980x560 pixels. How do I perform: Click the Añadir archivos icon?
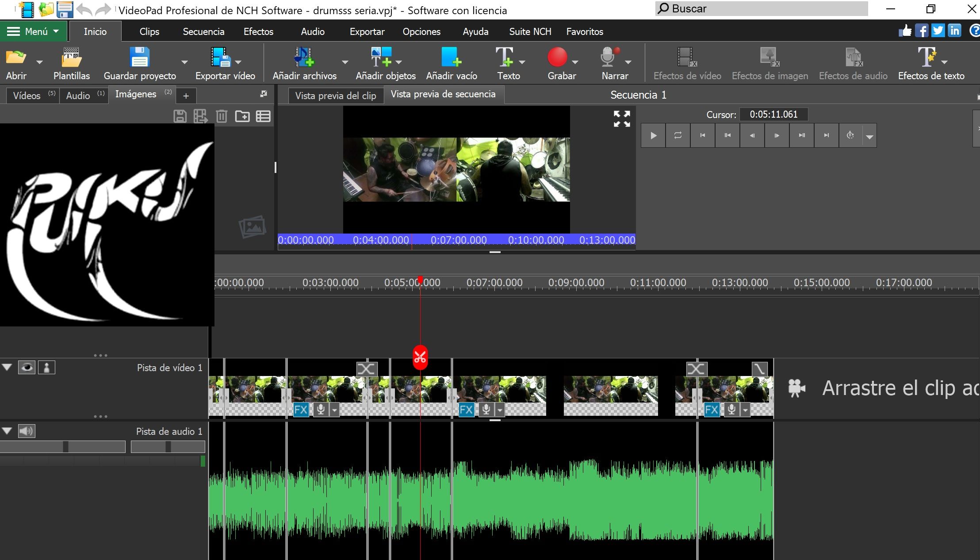pyautogui.click(x=304, y=58)
